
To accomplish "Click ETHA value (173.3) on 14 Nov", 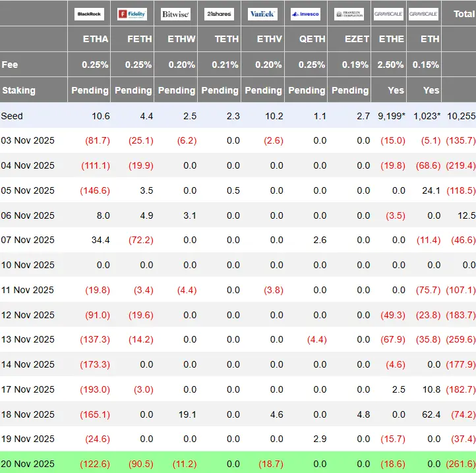I will (95, 364).
